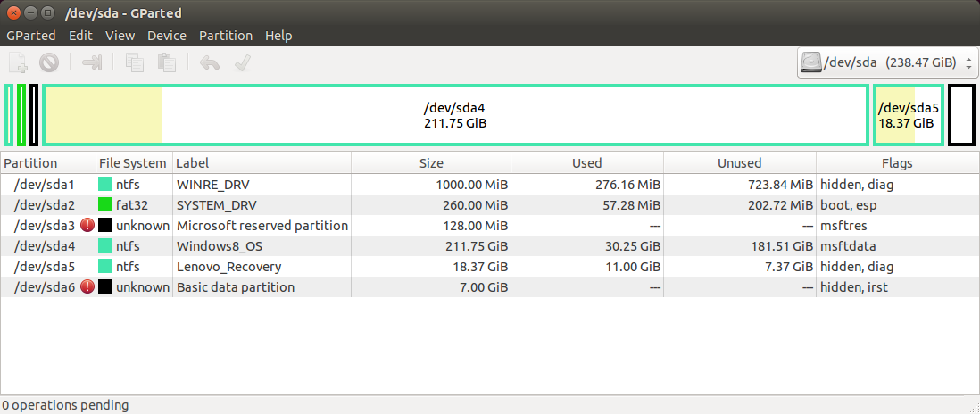Select the /dev/sda5 block in the disk map
This screenshot has height=414, width=980.
click(x=908, y=115)
